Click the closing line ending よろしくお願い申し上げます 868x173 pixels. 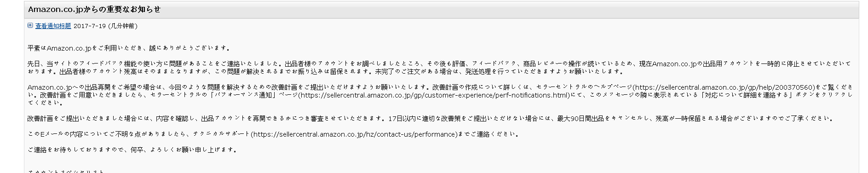[x=132, y=150]
